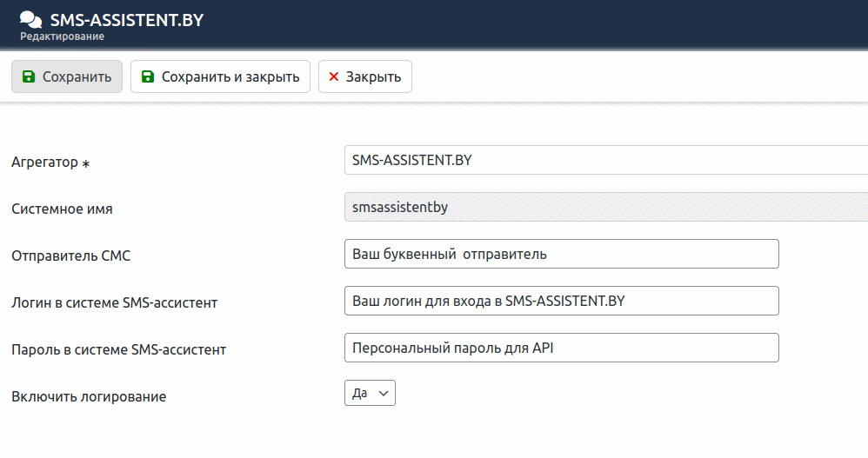Focus the Агрегатор input field
Viewport: 868px width, 458px height.
606,160
